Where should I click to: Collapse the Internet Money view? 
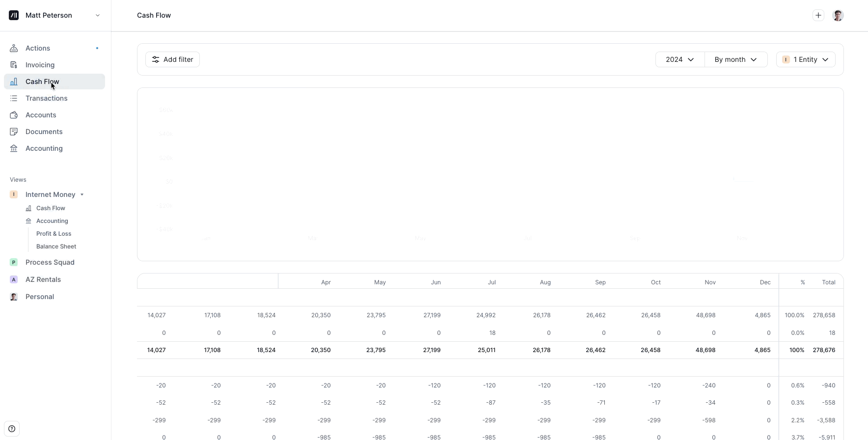(82, 194)
